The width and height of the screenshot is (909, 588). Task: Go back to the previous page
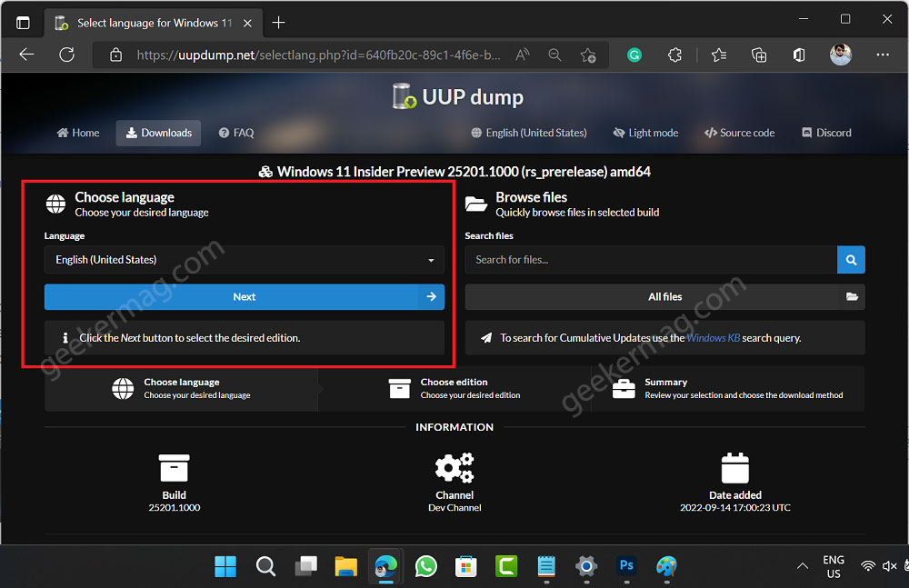[26, 55]
